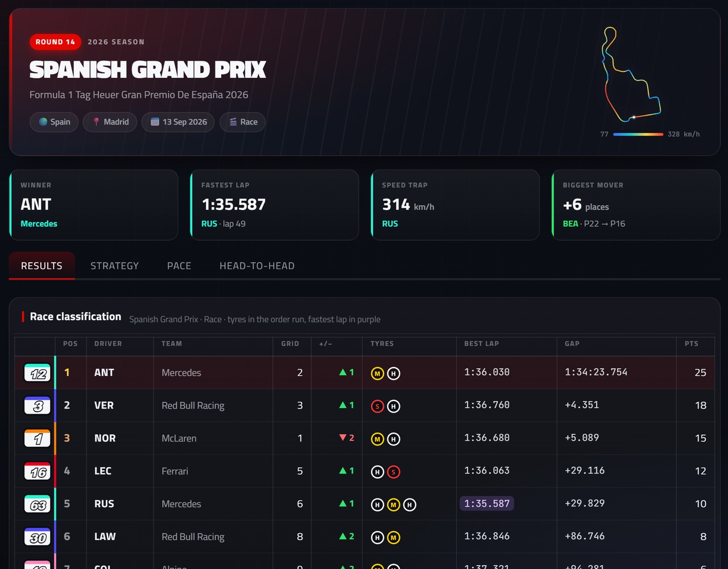Click the red down arrow in NOR's row

coord(343,438)
